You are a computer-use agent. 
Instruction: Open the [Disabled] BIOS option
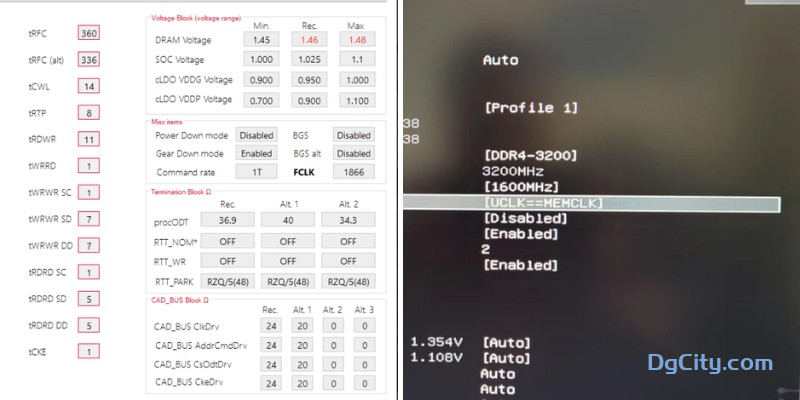(x=526, y=219)
